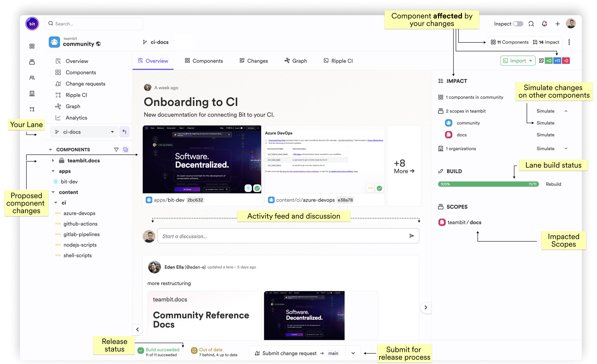
Task: Open the apps/bit-dev component thumbnail
Action: click(202, 159)
